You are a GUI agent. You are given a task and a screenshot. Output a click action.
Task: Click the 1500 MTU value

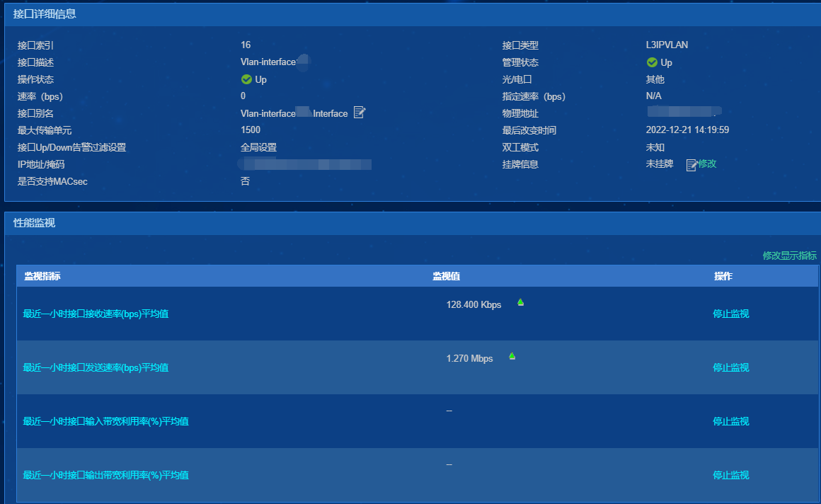251,130
